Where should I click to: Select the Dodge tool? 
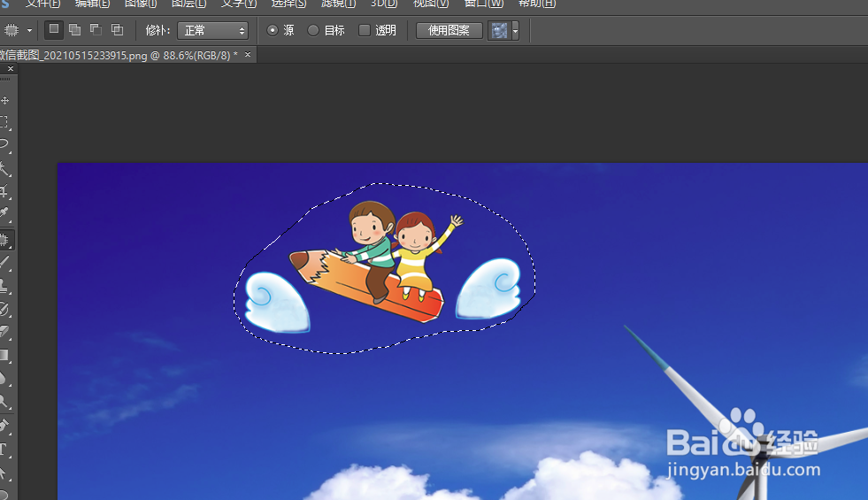point(4,402)
